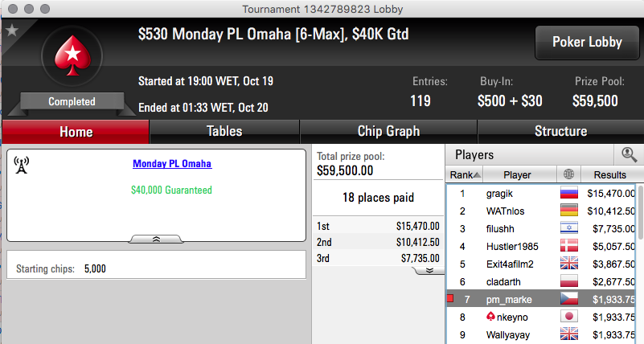Sort by the Results column header

tap(609, 175)
